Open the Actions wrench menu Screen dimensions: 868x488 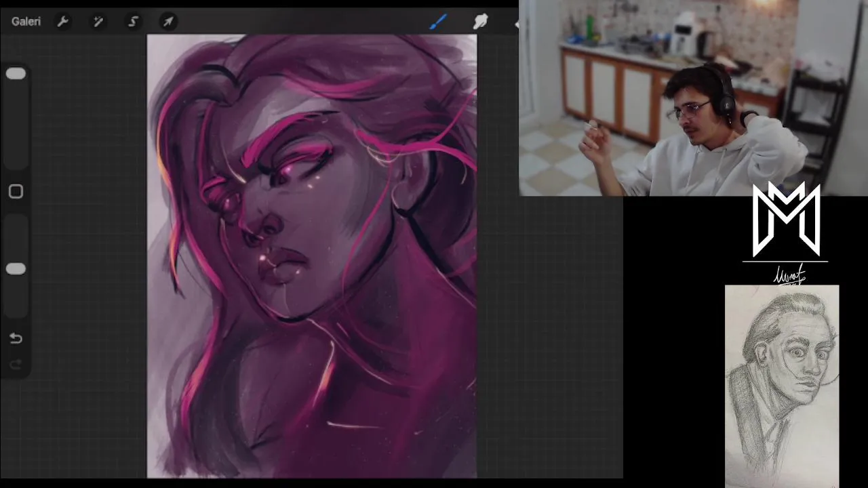[63, 22]
